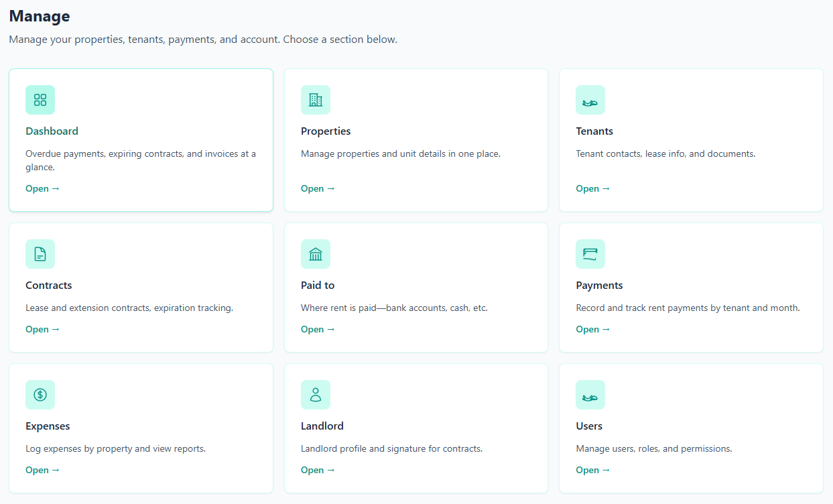Follow the Open link under Contracts
The image size is (833, 504).
42,329
